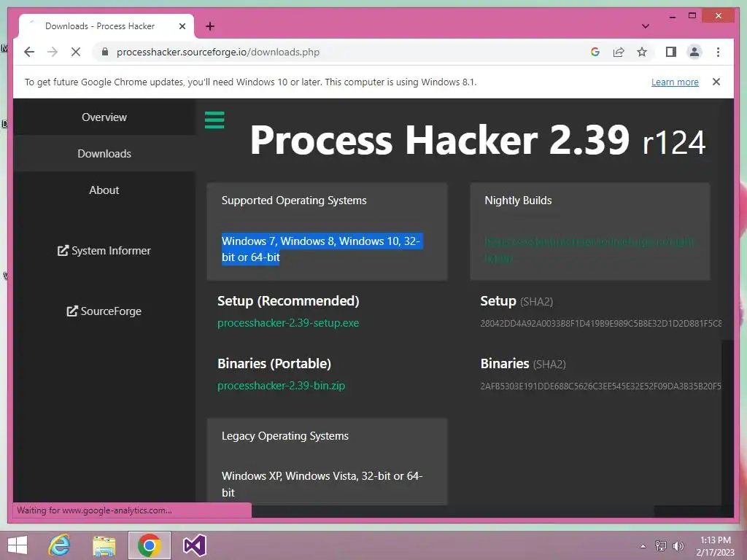Launch Internet Explorer from taskbar
Image resolution: width=747 pixels, height=560 pixels.
60,545
